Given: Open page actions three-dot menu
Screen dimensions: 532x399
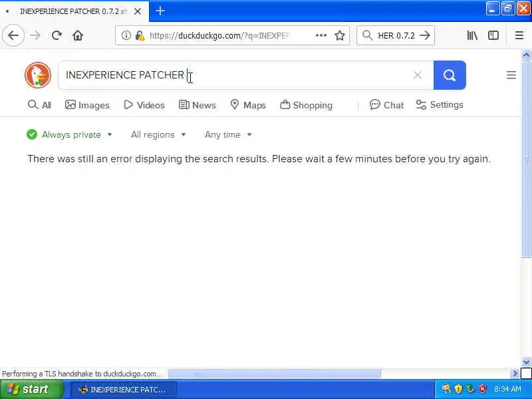Looking at the screenshot, I should (x=321, y=35).
